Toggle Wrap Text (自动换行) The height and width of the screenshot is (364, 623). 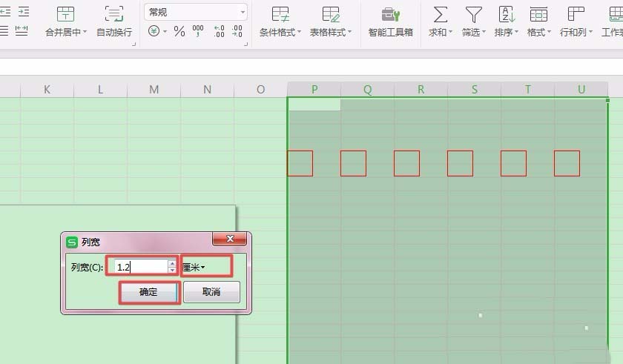pos(114,15)
